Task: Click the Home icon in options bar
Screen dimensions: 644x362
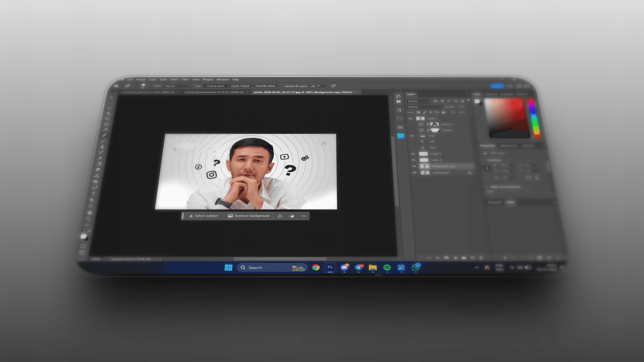Action: pos(116,86)
